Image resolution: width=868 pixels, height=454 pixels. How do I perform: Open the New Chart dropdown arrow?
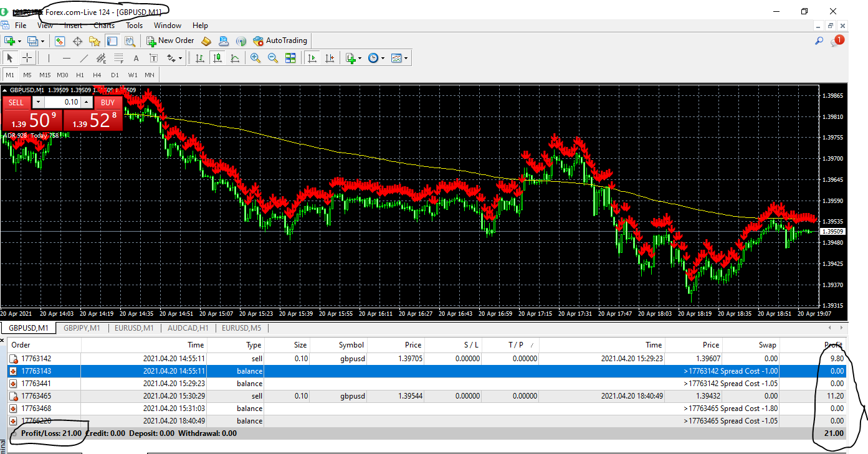click(x=19, y=41)
